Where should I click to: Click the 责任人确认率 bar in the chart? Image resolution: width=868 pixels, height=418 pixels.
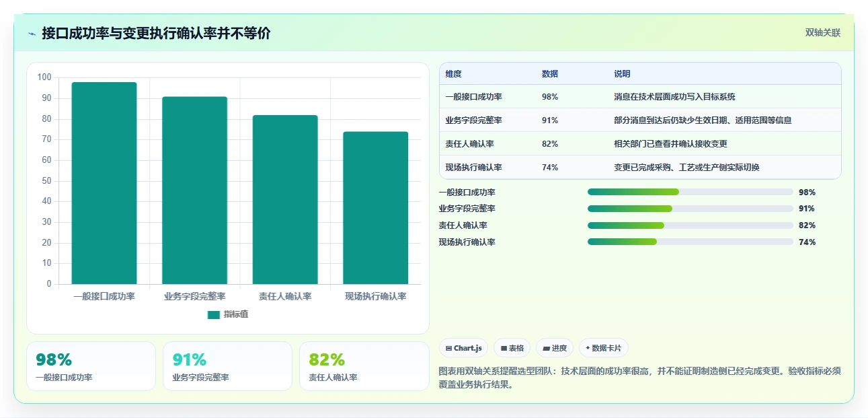[x=285, y=200]
